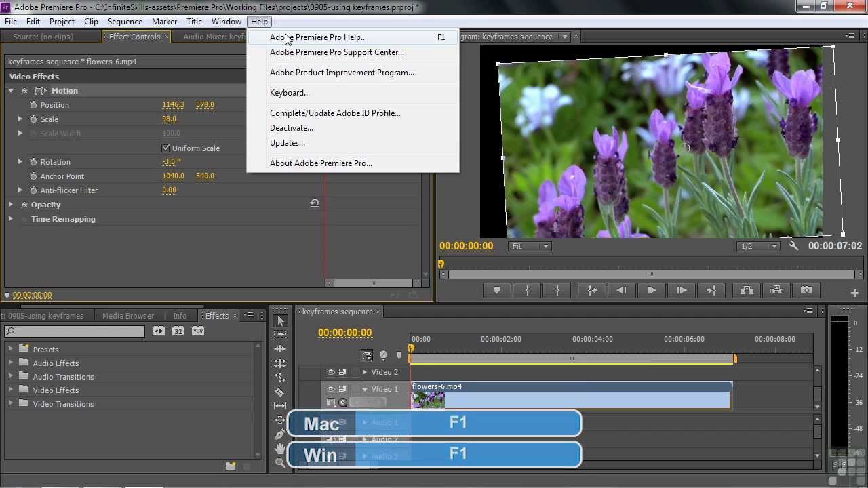Play the Program Monitor video
This screenshot has width=868, height=488.
(652, 290)
